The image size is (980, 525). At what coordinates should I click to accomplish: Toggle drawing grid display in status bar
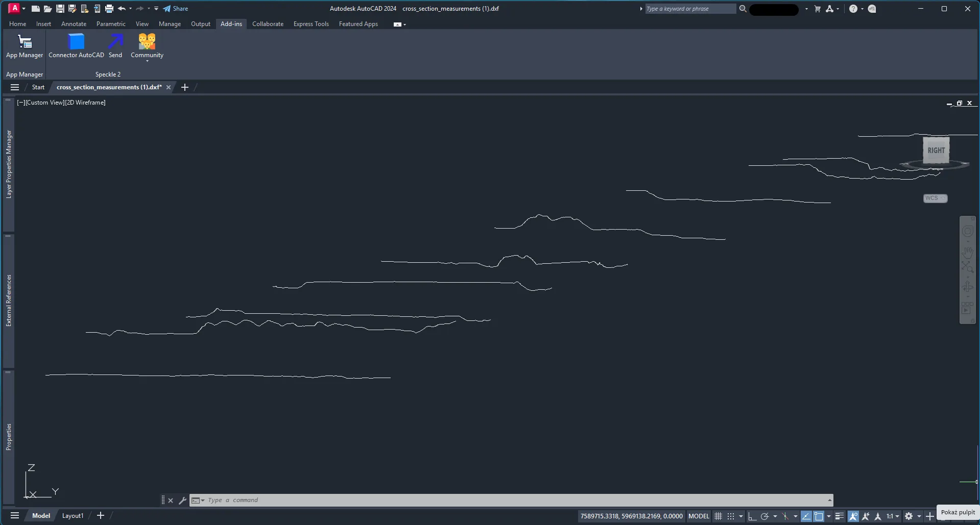718,516
